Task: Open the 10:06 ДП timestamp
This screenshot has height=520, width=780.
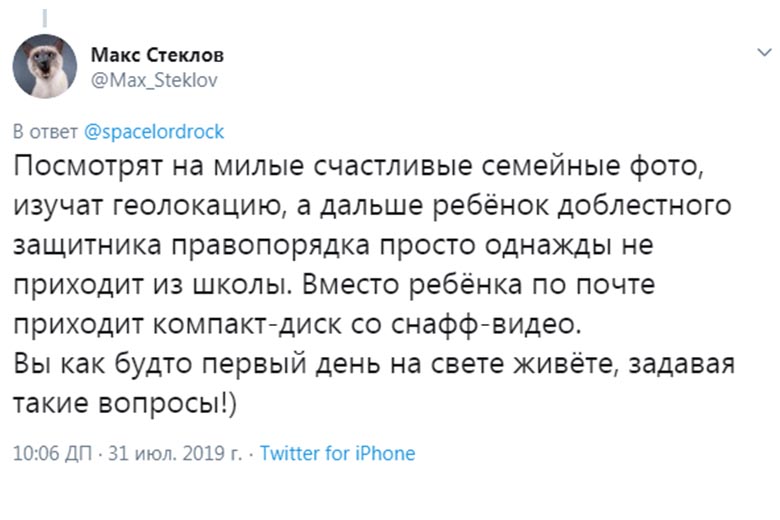Action: pyautogui.click(x=53, y=453)
